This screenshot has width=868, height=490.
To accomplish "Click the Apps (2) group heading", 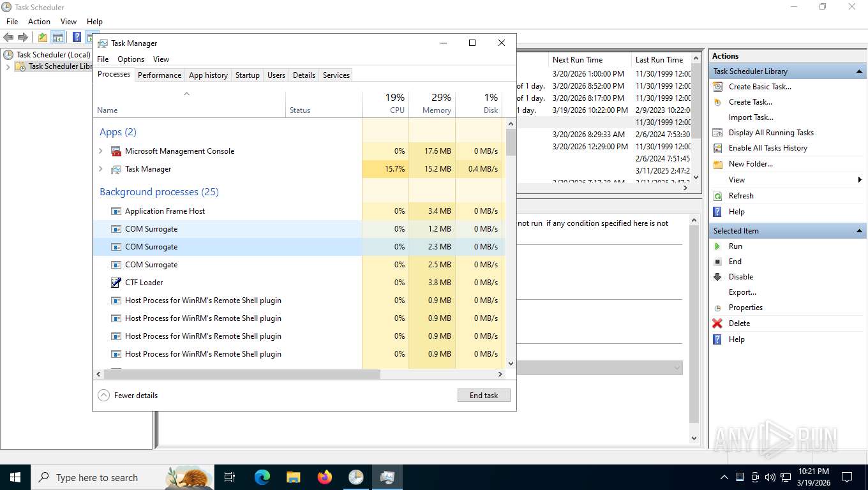I will pyautogui.click(x=118, y=132).
